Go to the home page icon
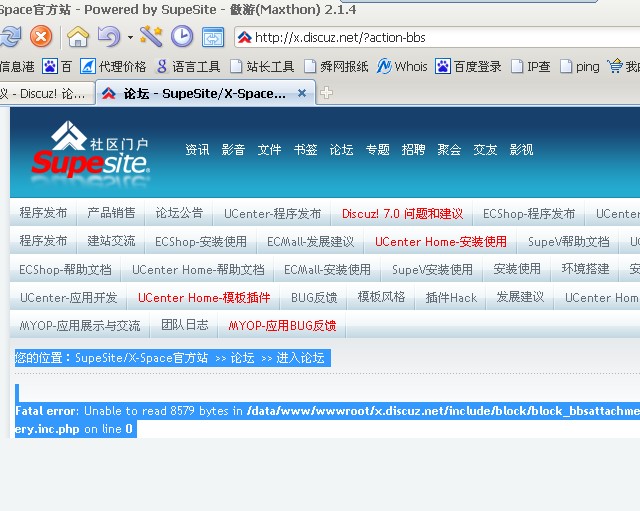The width and height of the screenshot is (640, 511). click(78, 37)
